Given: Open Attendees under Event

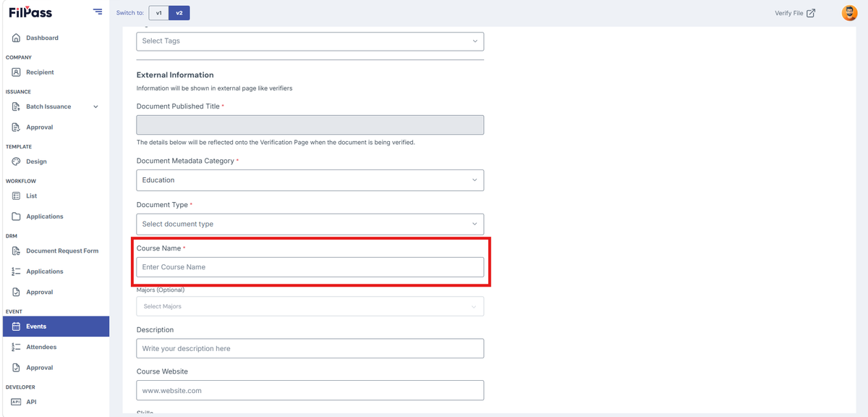Looking at the screenshot, I should (x=41, y=347).
